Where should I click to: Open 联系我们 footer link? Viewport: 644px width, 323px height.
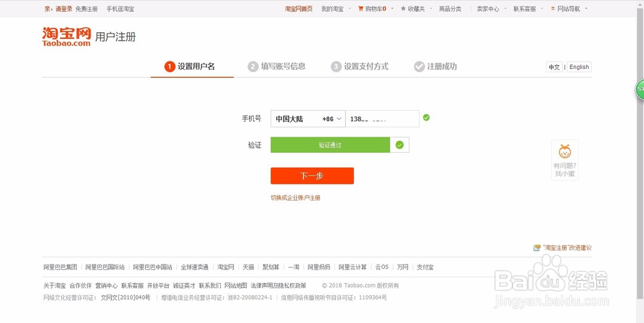[x=210, y=286]
